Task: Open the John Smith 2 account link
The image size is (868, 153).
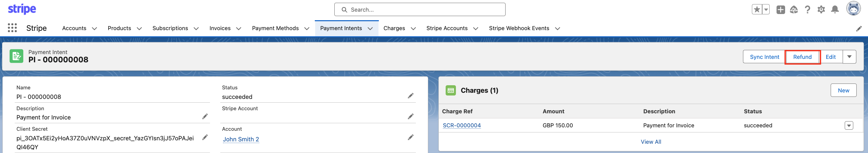Action: [x=241, y=139]
